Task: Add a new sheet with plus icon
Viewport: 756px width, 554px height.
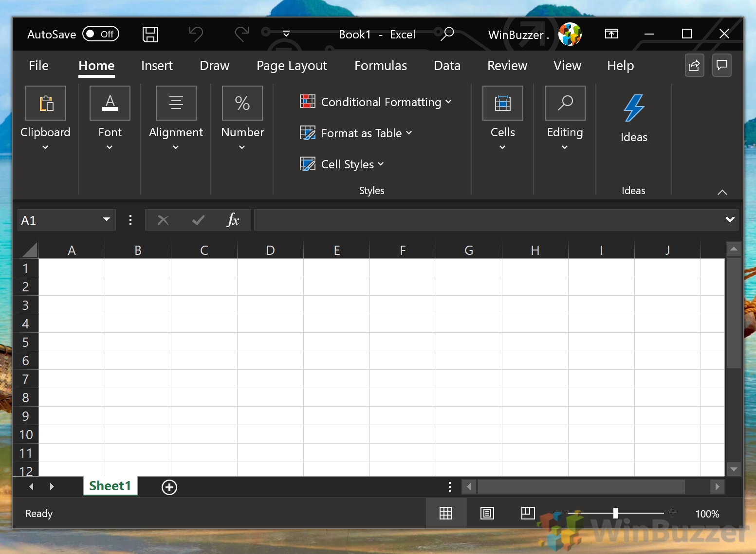Action: click(169, 487)
